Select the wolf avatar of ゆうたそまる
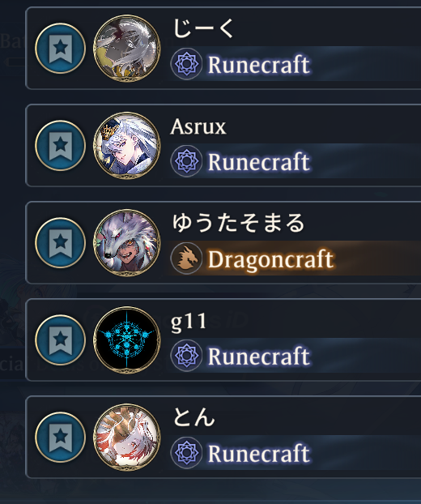Screen dimensions: 421x504 127,242
